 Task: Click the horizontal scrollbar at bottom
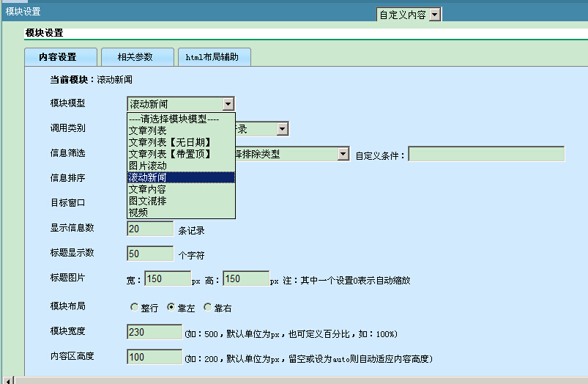pos(293,380)
